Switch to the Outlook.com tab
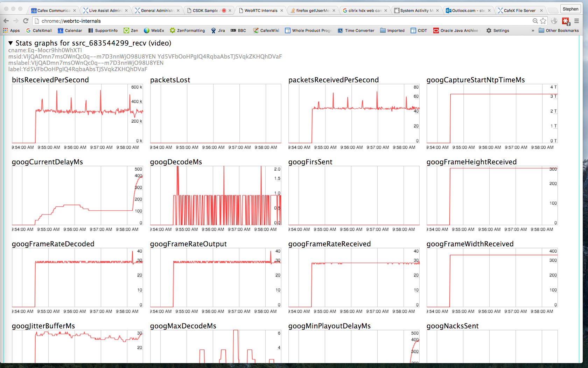588x368 pixels. pyautogui.click(x=468, y=11)
